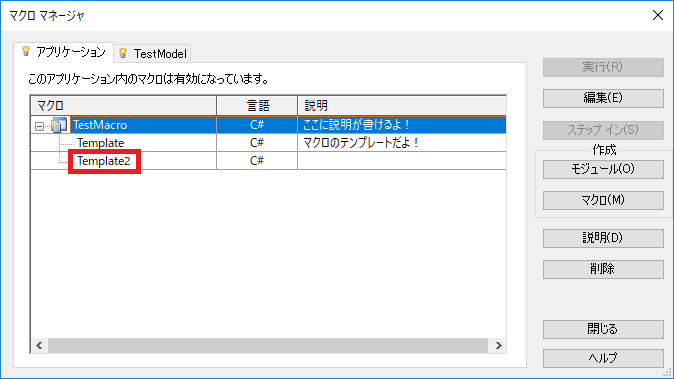Click the C# cell in Template2 row

pos(257,161)
